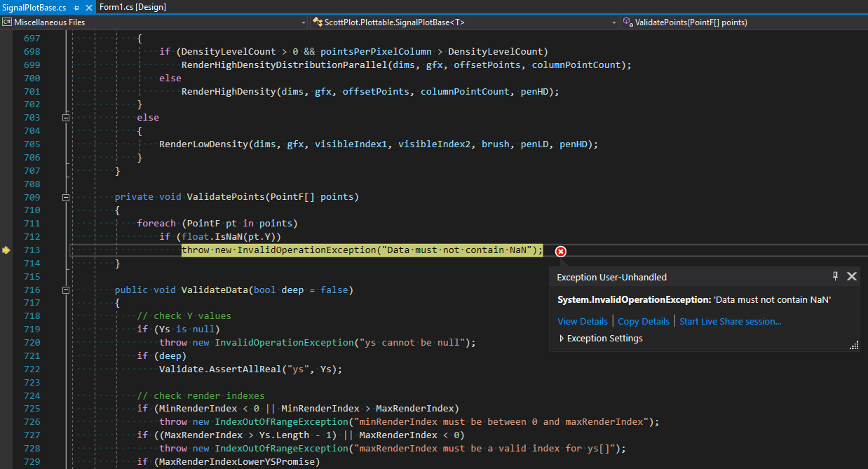Click the "// check Y values" comment
868x469 pixels.
[184, 316]
